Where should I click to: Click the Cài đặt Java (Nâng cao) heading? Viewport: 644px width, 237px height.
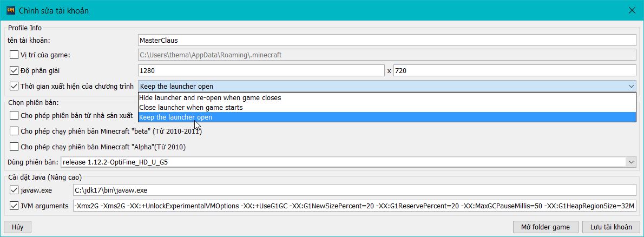[45, 178]
